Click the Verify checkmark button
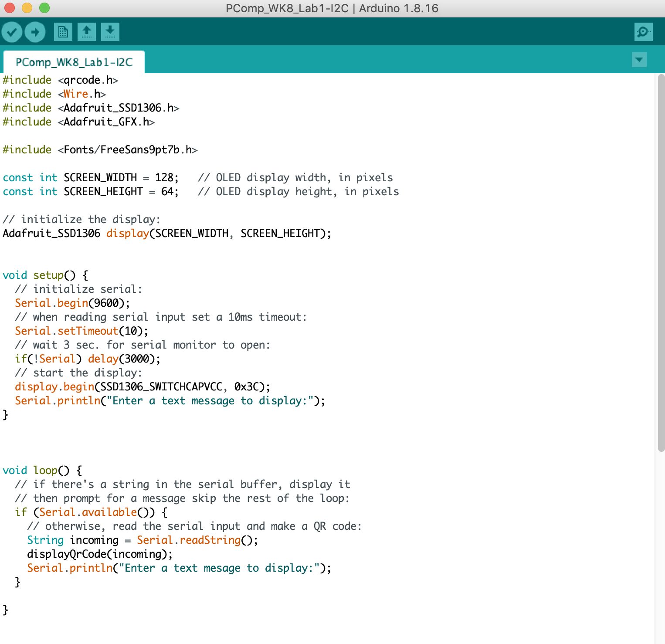The height and width of the screenshot is (644, 665). coord(12,32)
